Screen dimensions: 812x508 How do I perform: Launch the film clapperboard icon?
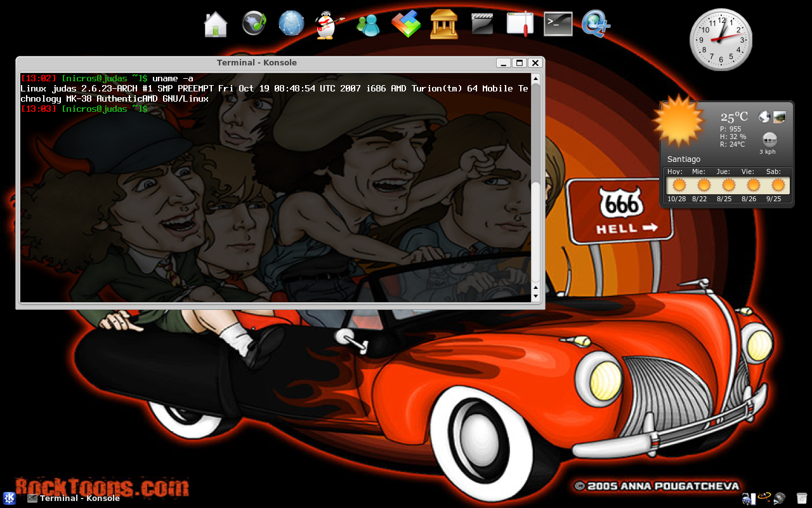(481, 23)
